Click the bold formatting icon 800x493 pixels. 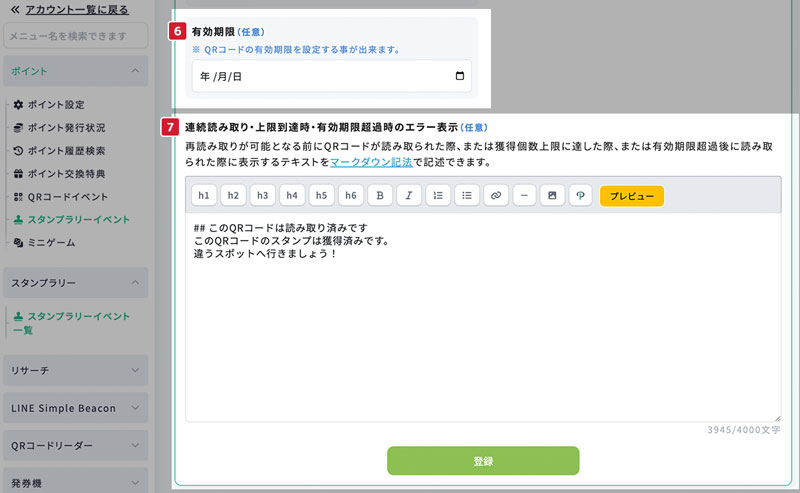[380, 196]
